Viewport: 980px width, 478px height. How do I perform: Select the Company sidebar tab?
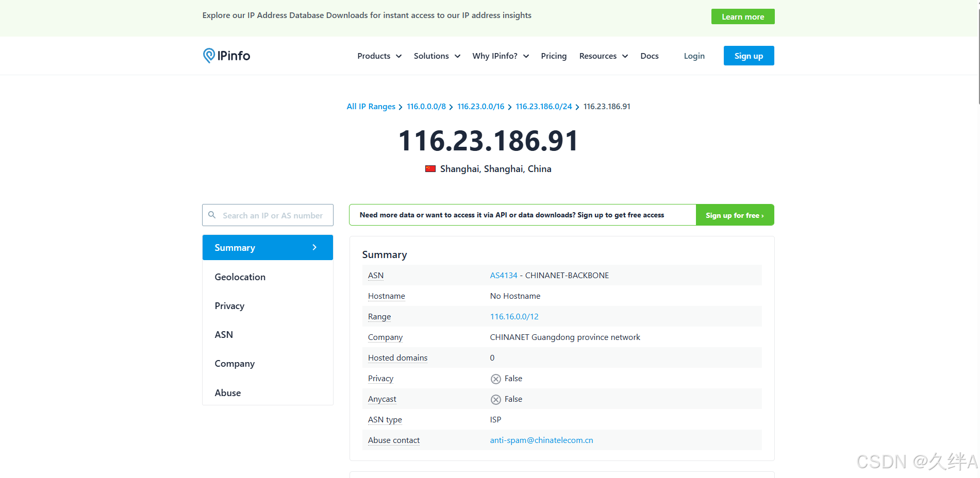point(268,363)
